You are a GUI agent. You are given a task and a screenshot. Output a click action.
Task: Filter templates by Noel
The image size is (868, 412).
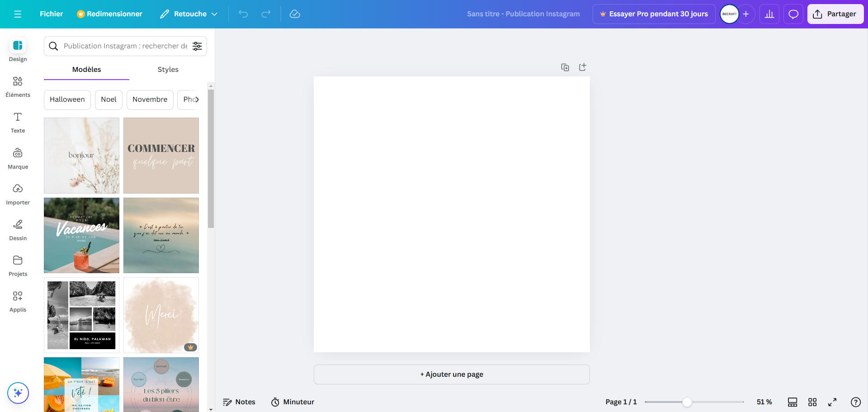[108, 99]
